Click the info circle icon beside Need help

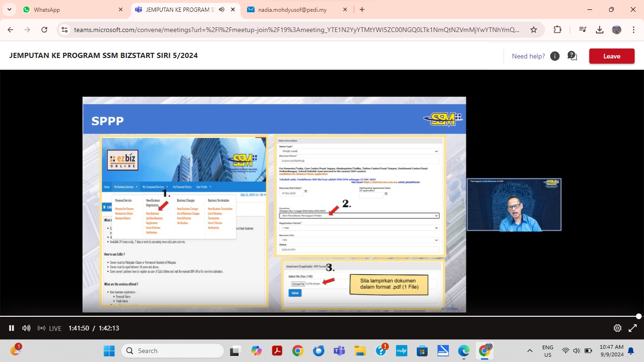click(555, 56)
